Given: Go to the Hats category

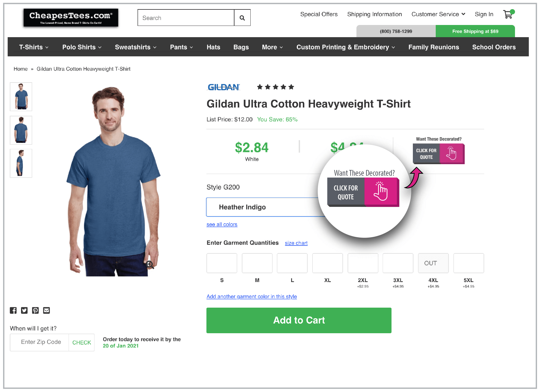Looking at the screenshot, I should click(x=213, y=47).
